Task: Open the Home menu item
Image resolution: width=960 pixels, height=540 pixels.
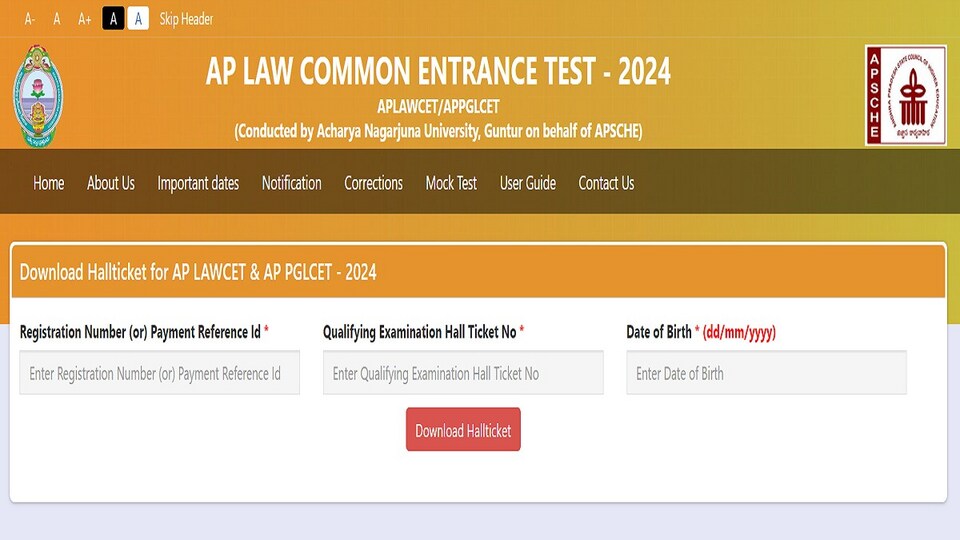Action: [x=48, y=183]
